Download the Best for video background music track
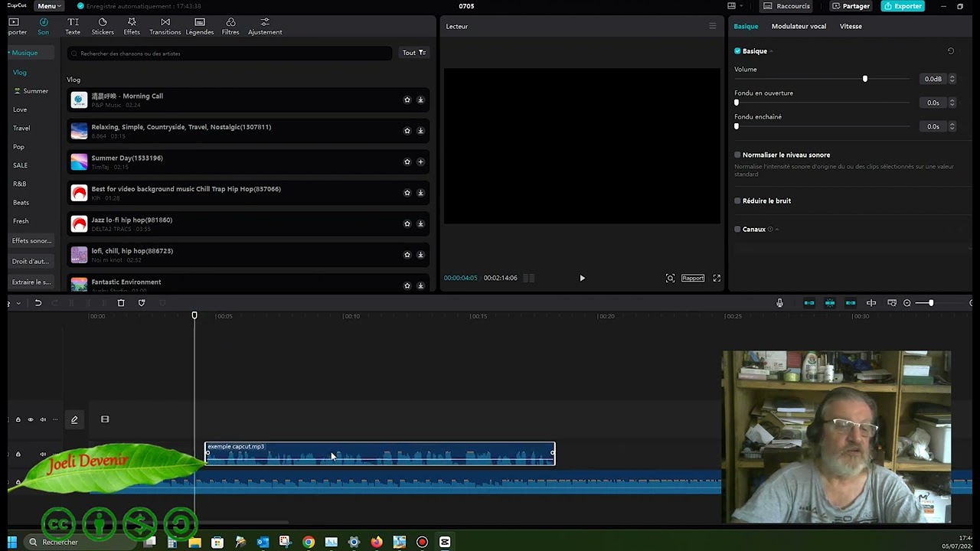The width and height of the screenshot is (980, 551). pyautogui.click(x=420, y=193)
